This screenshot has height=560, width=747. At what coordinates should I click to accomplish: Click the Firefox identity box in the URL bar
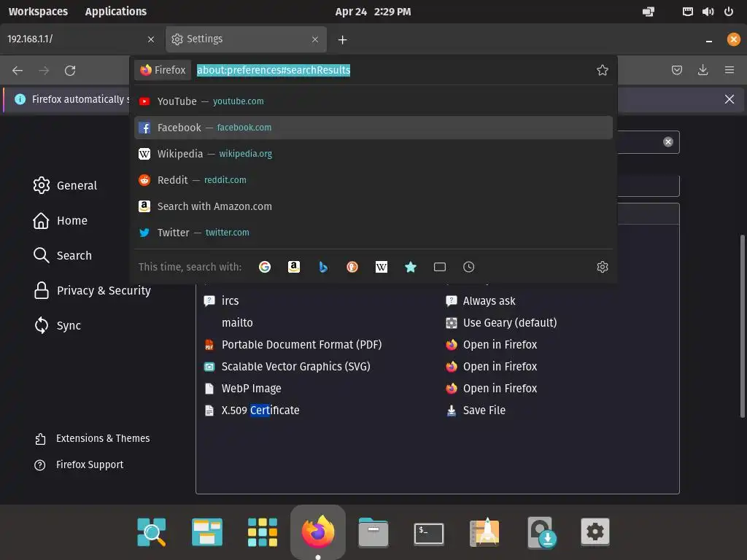tap(163, 70)
